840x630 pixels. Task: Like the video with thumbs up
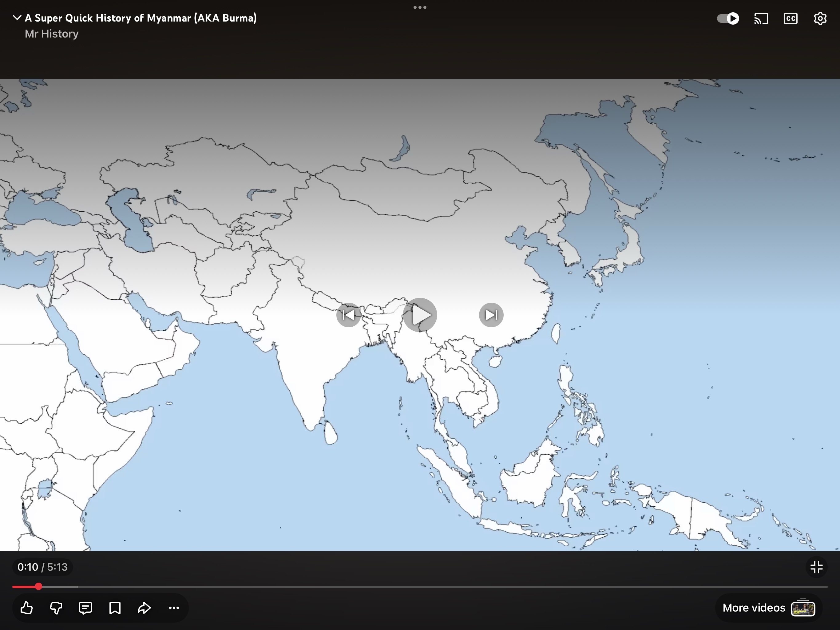tap(26, 608)
